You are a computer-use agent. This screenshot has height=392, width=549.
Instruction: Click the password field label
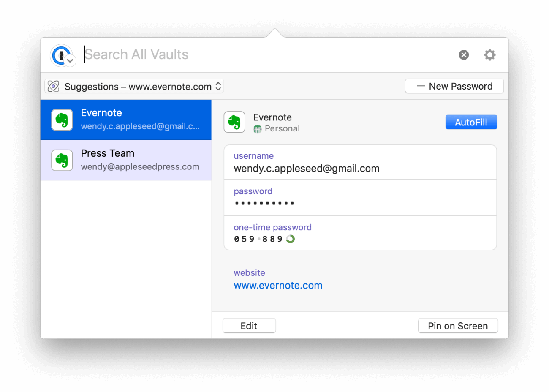point(253,191)
